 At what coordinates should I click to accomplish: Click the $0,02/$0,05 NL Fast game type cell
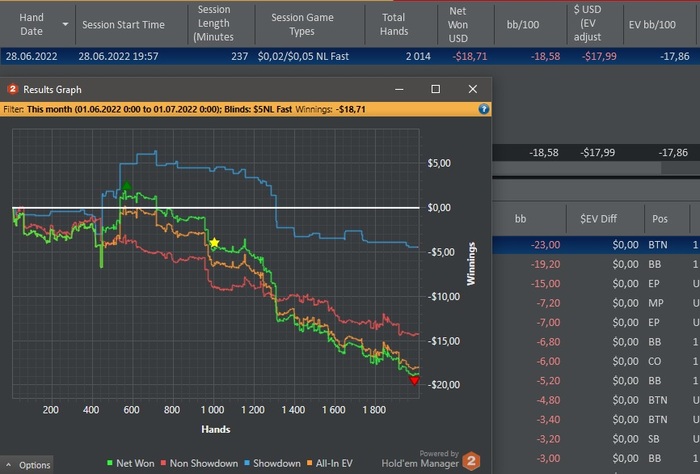pos(303,56)
